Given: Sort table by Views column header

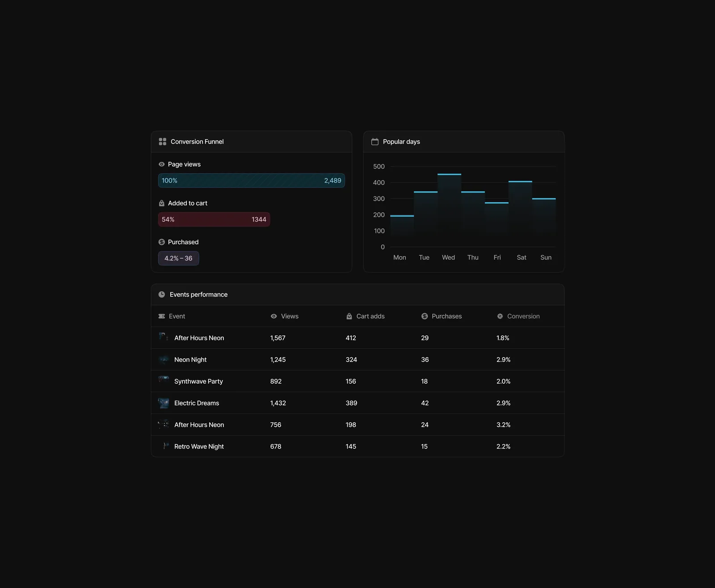Looking at the screenshot, I should click(x=285, y=316).
